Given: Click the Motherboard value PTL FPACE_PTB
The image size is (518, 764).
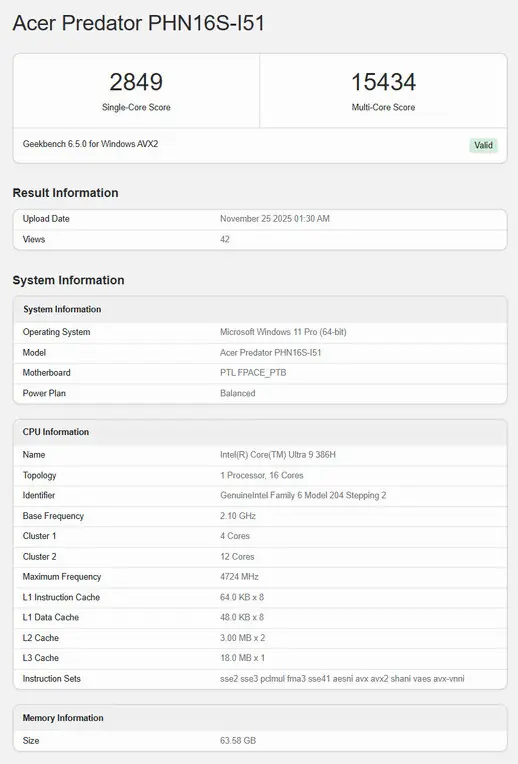Looking at the screenshot, I should [x=253, y=373].
